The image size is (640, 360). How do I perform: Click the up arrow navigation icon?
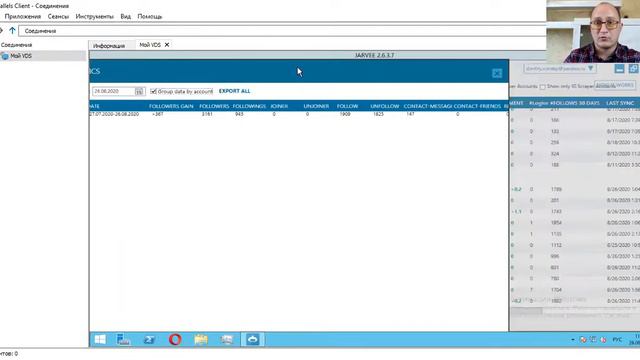tap(12, 31)
